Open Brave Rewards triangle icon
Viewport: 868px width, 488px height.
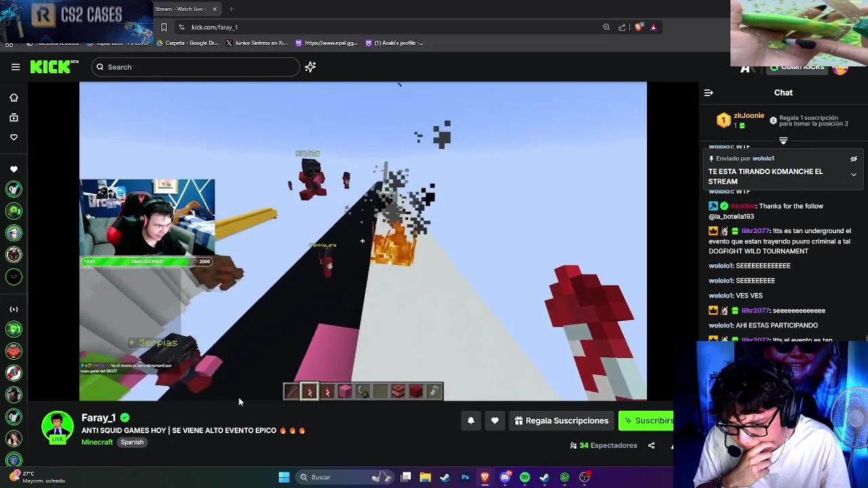click(x=653, y=27)
